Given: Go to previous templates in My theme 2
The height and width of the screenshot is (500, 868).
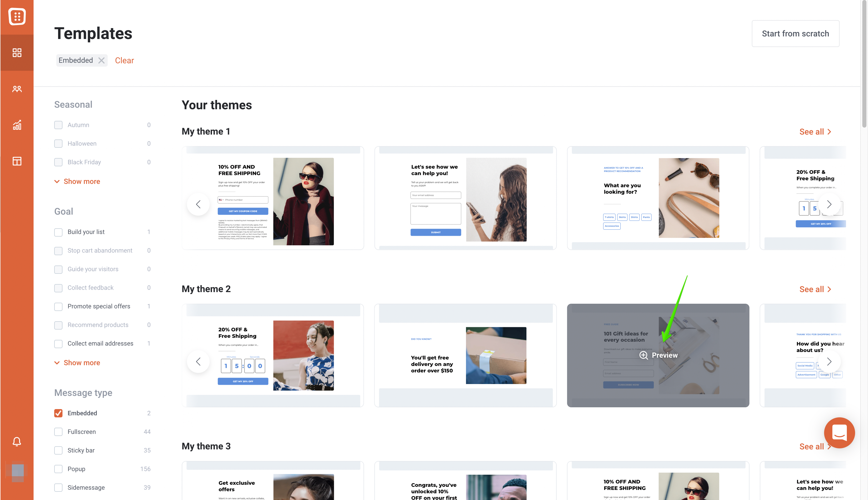Looking at the screenshot, I should (x=198, y=362).
